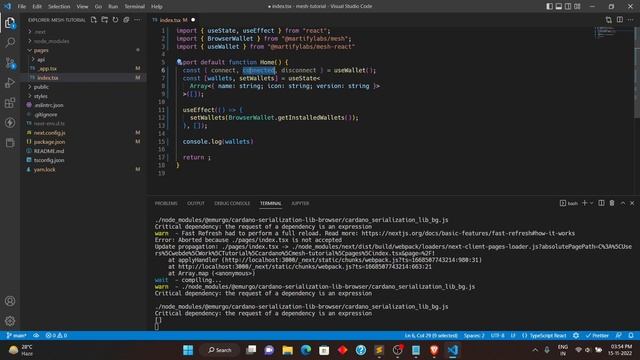Image resolution: width=640 pixels, height=360 pixels.
Task: Open the lightning bolt extension view
Action: [10, 122]
